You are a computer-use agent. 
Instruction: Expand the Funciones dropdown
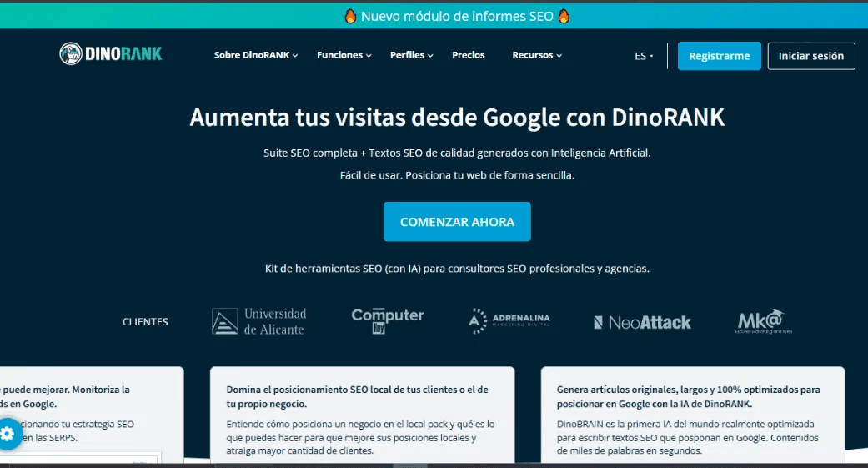(344, 55)
